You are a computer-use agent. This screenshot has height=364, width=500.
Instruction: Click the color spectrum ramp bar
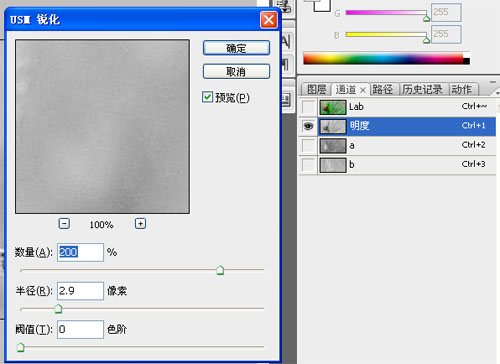[x=386, y=58]
